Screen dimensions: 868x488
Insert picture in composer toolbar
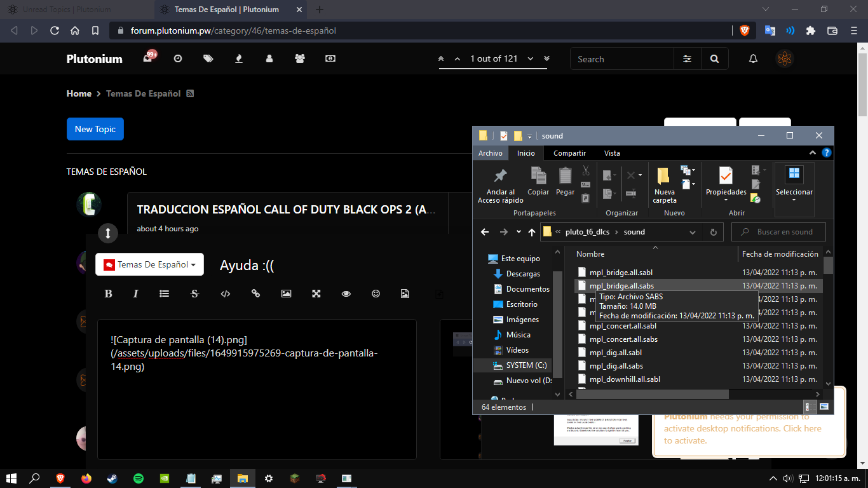click(286, 294)
